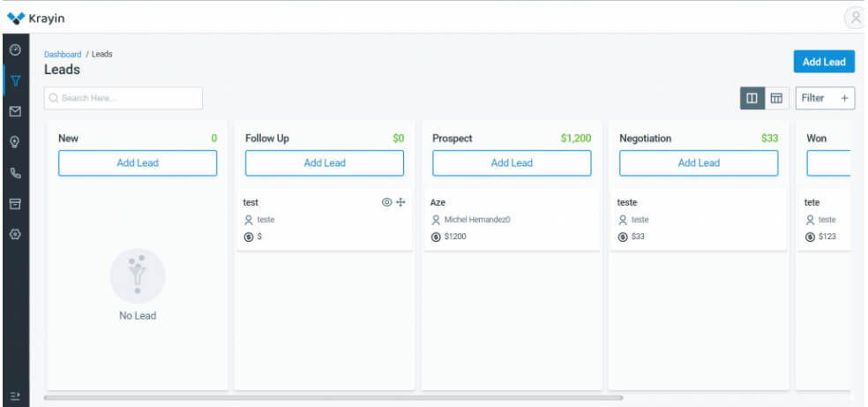This screenshot has height=407, width=868.
Task: Open the Products archive box sidebar icon
Action: point(16,204)
